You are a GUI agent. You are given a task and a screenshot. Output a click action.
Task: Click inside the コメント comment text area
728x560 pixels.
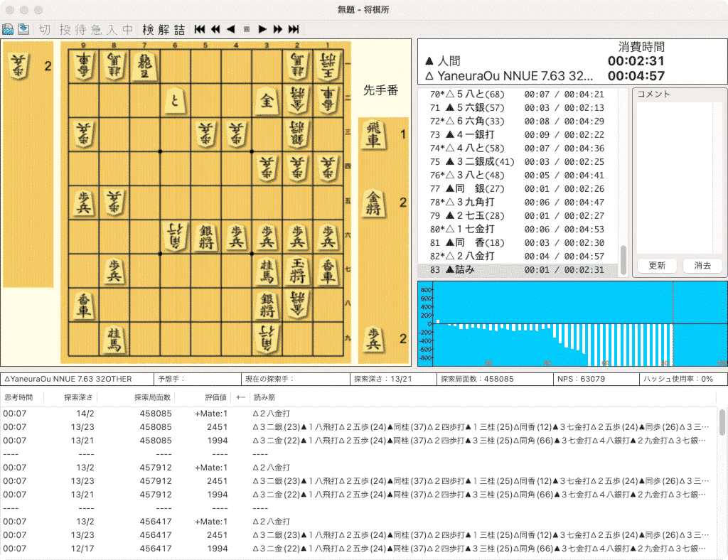click(x=674, y=178)
